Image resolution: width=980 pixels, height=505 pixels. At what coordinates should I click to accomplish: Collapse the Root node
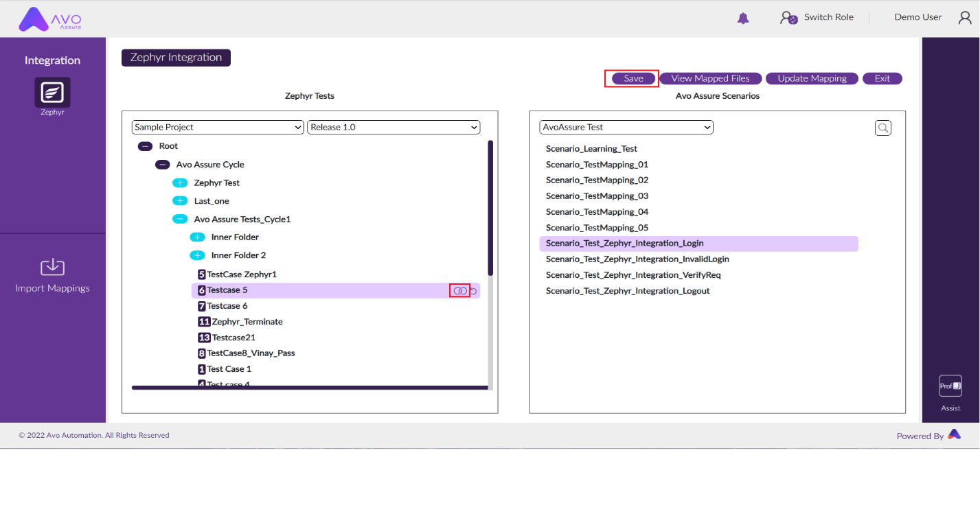coord(145,146)
